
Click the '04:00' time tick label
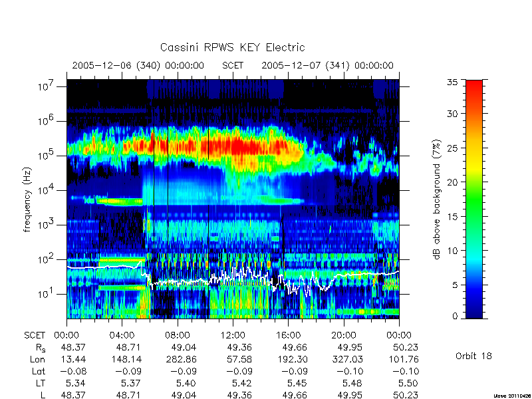[x=122, y=336]
